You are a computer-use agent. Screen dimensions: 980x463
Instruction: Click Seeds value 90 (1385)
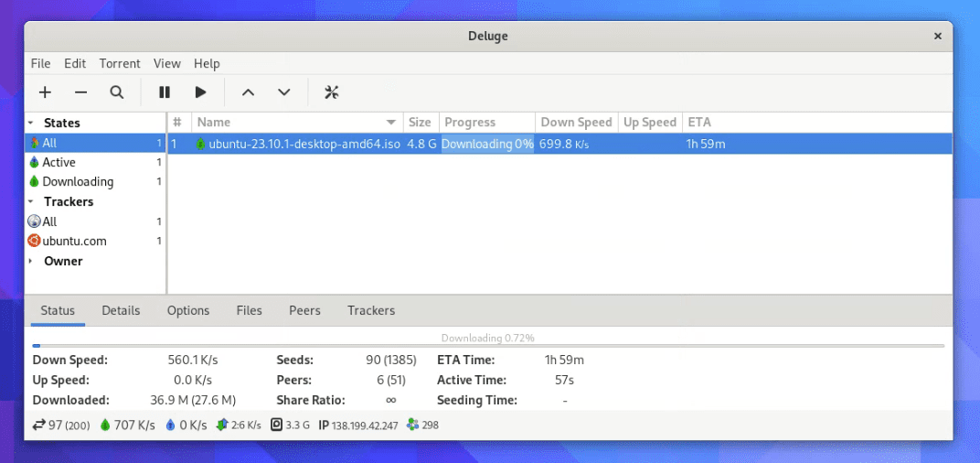click(x=390, y=360)
